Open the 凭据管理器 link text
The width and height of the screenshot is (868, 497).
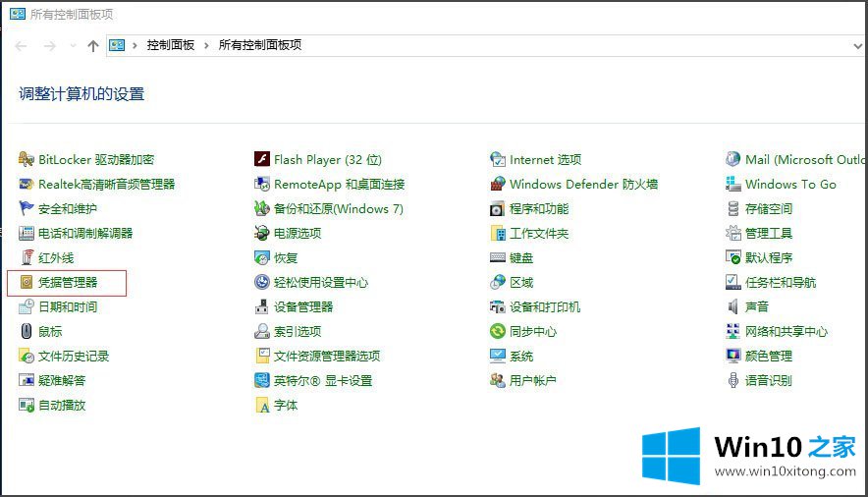click(x=68, y=282)
